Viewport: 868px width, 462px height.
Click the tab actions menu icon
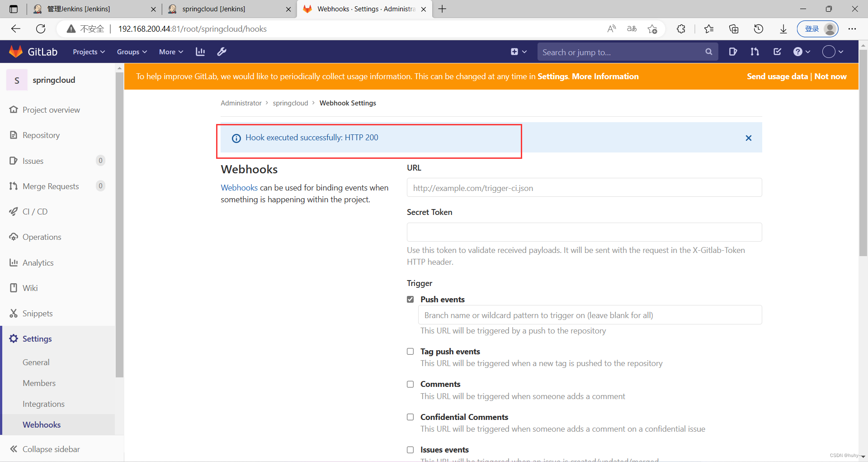(x=14, y=9)
